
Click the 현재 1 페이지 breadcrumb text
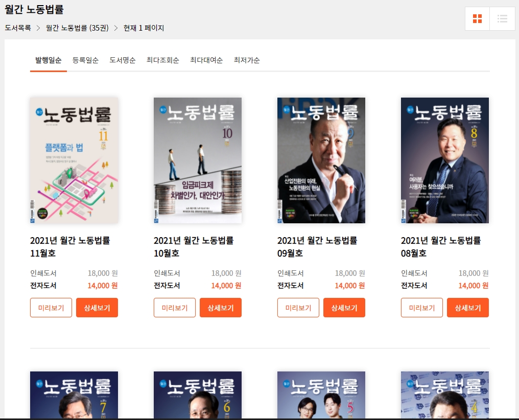[144, 28]
